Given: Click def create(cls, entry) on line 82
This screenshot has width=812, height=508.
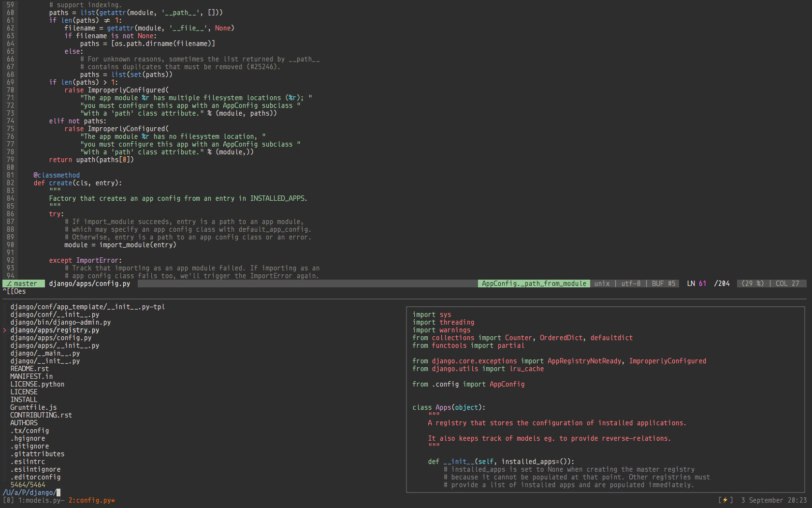Looking at the screenshot, I should [78, 183].
